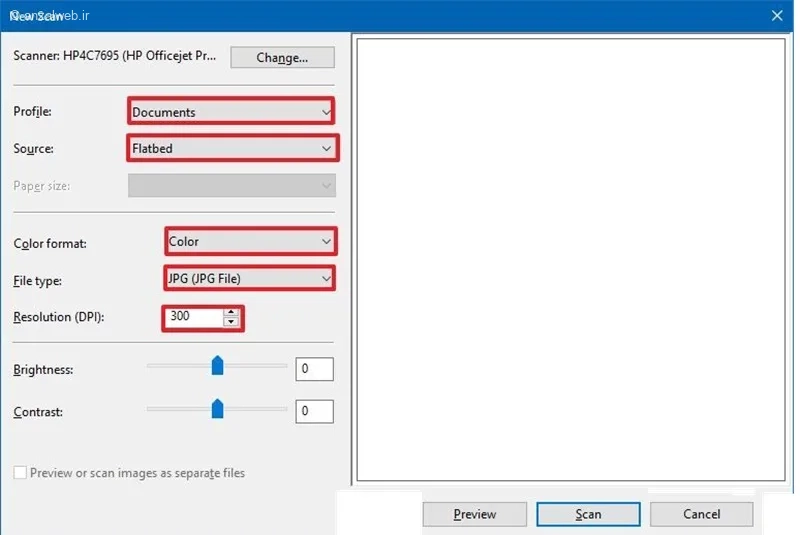The width and height of the screenshot is (800, 535).
Task: Close the New Scan window
Action: [776, 14]
